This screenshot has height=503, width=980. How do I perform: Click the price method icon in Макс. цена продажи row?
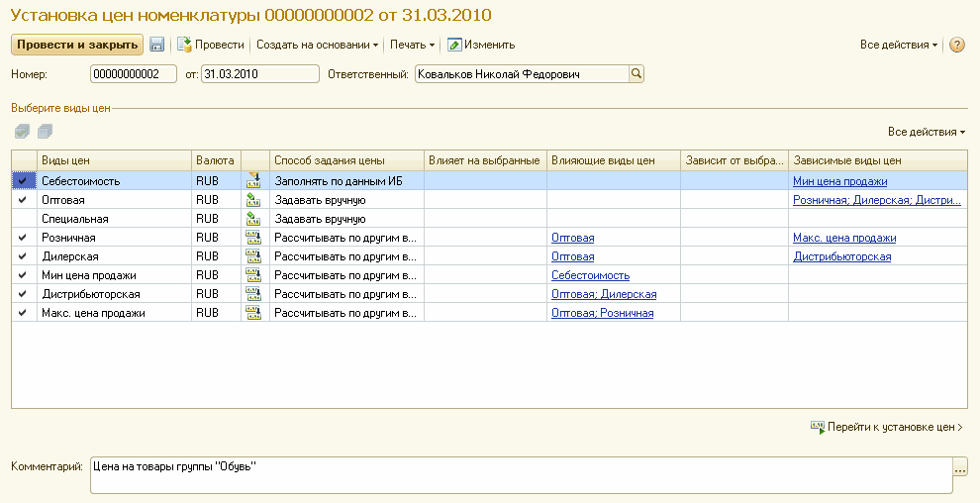pyautogui.click(x=253, y=313)
